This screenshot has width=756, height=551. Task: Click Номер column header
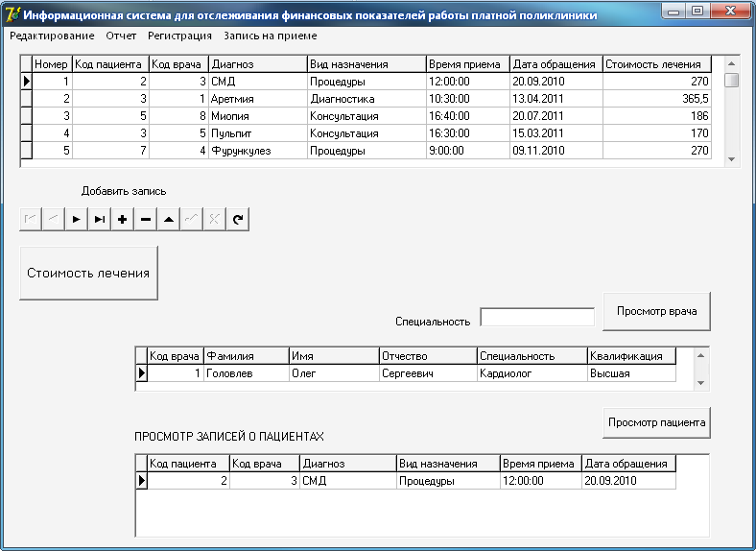(52, 64)
